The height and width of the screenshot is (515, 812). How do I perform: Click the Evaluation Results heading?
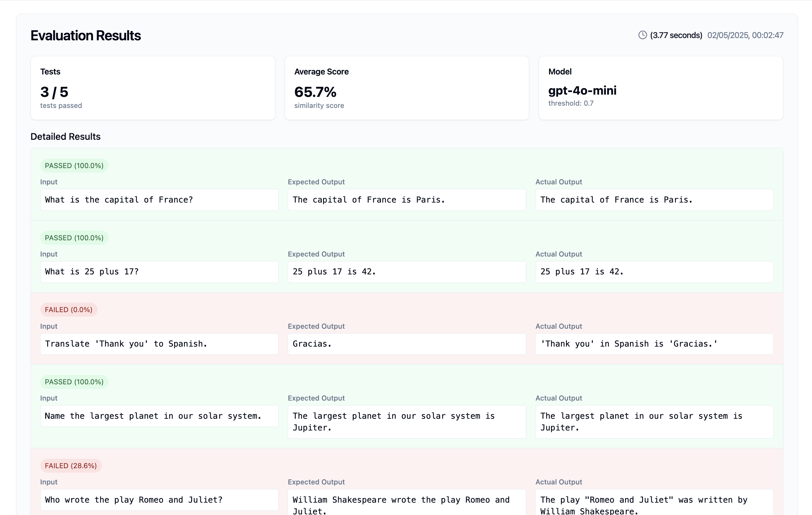click(x=85, y=35)
